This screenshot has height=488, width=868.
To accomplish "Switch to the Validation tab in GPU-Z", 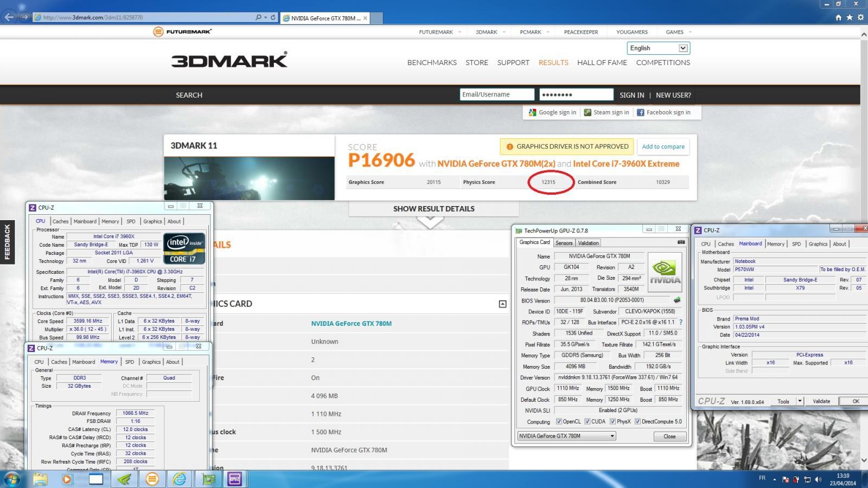I will [588, 243].
